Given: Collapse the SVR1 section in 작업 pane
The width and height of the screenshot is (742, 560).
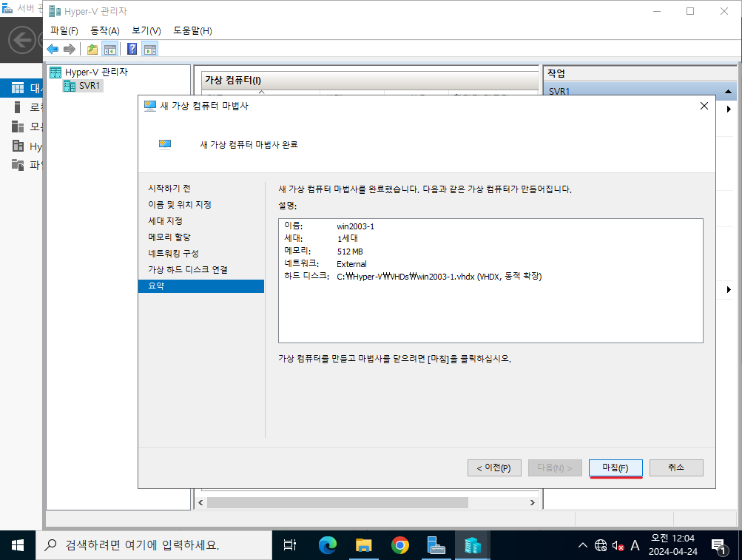Looking at the screenshot, I should pos(728,92).
